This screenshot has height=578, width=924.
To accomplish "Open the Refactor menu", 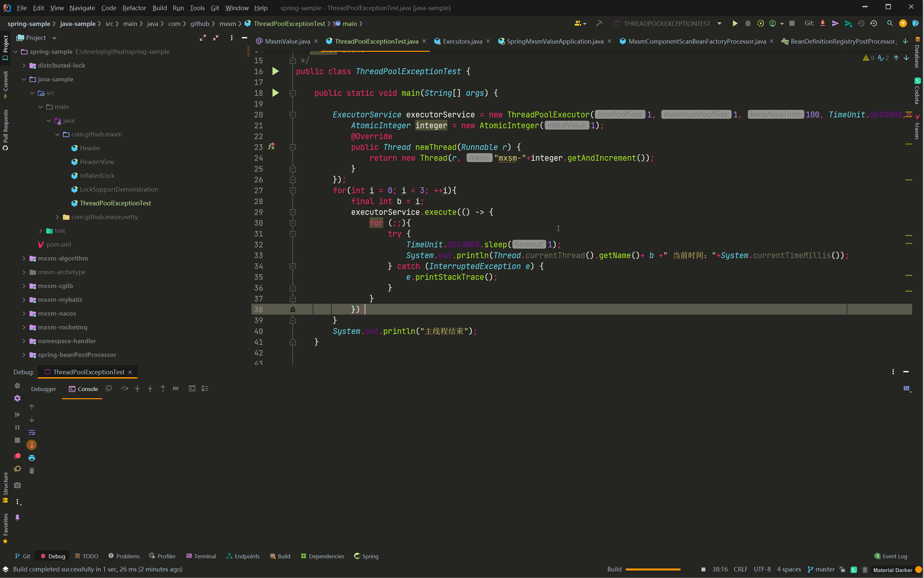I will [134, 8].
